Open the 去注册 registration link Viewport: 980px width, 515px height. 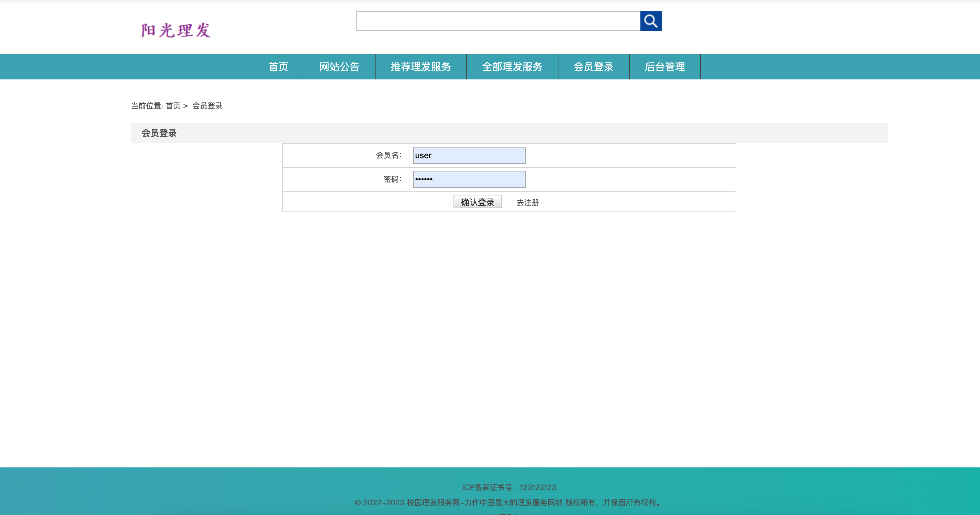point(528,202)
